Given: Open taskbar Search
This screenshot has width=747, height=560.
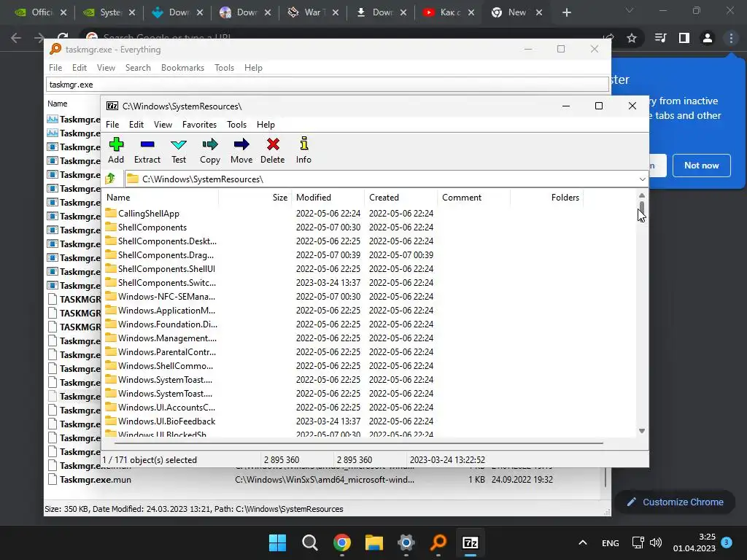Looking at the screenshot, I should pos(309,542).
